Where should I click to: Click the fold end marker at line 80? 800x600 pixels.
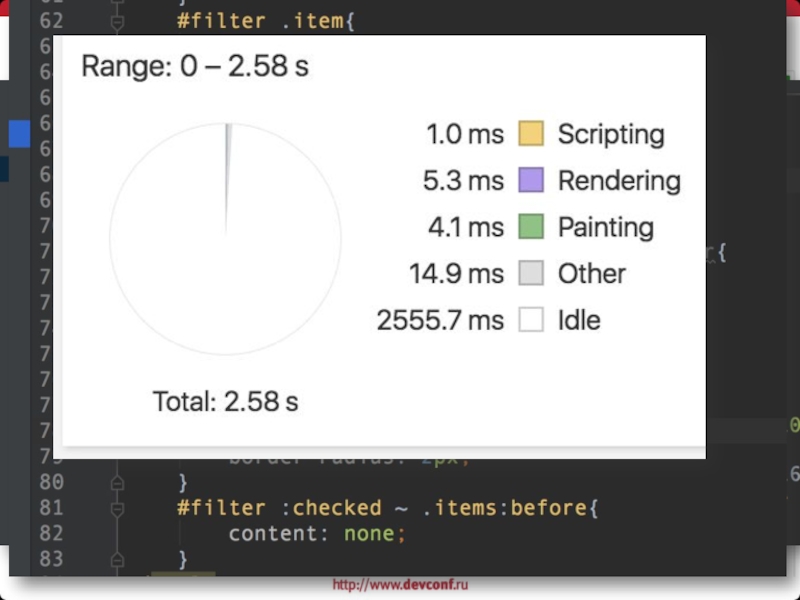[x=117, y=483]
